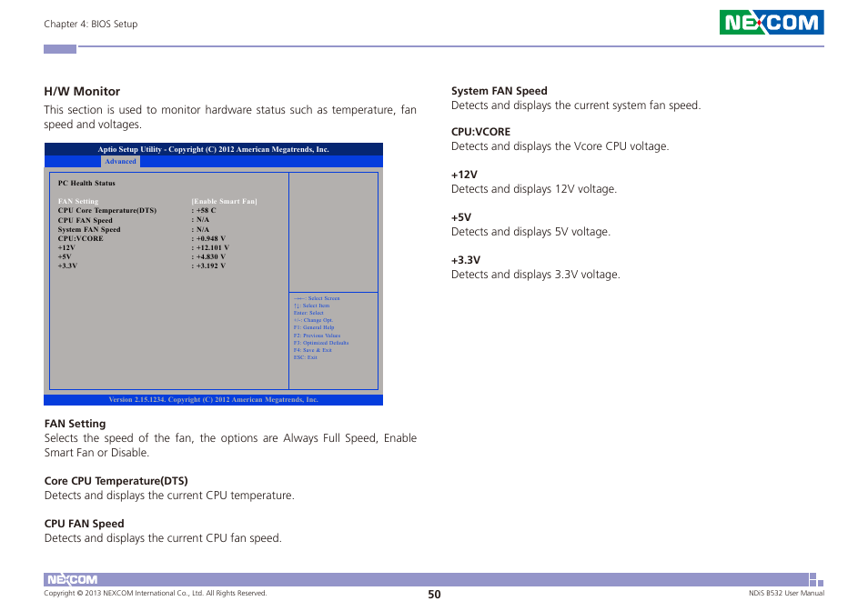868x611 pixels.
Task: Click the F4: Save & Exit hint
Action: click(313, 350)
